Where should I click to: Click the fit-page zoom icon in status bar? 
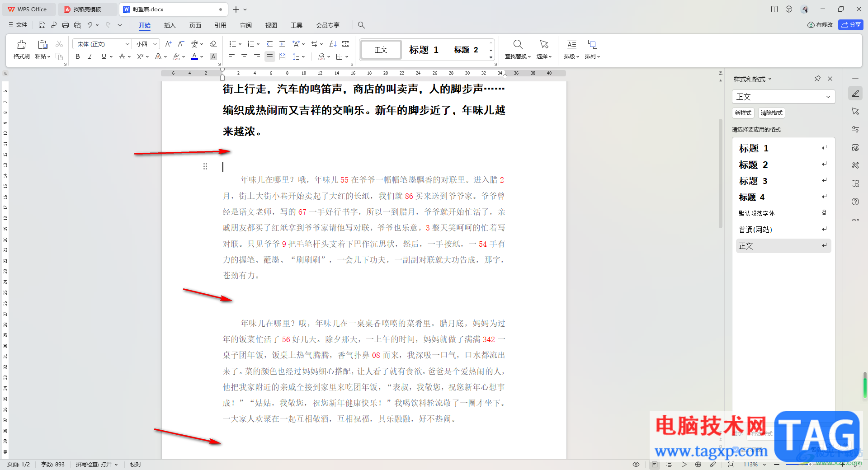point(731,465)
